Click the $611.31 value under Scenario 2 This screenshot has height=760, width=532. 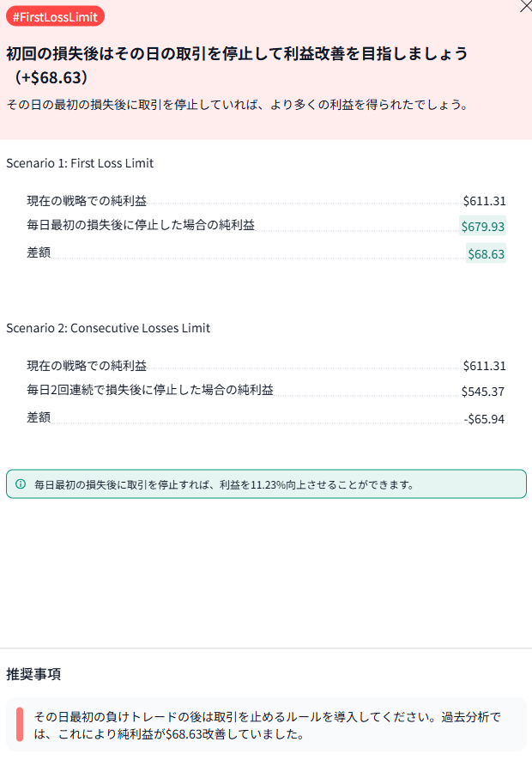484,366
